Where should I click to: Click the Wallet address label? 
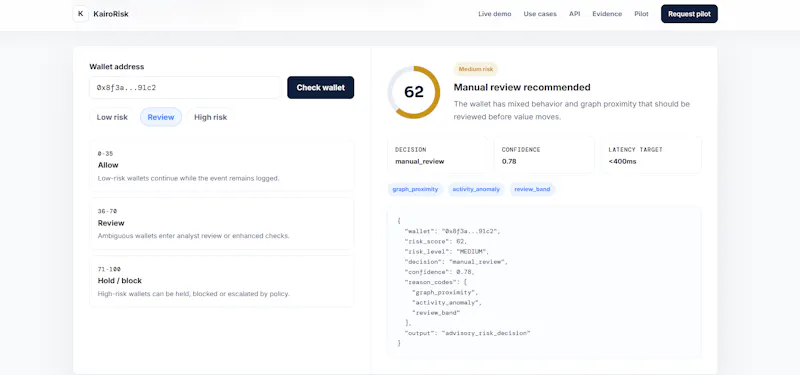pos(117,67)
